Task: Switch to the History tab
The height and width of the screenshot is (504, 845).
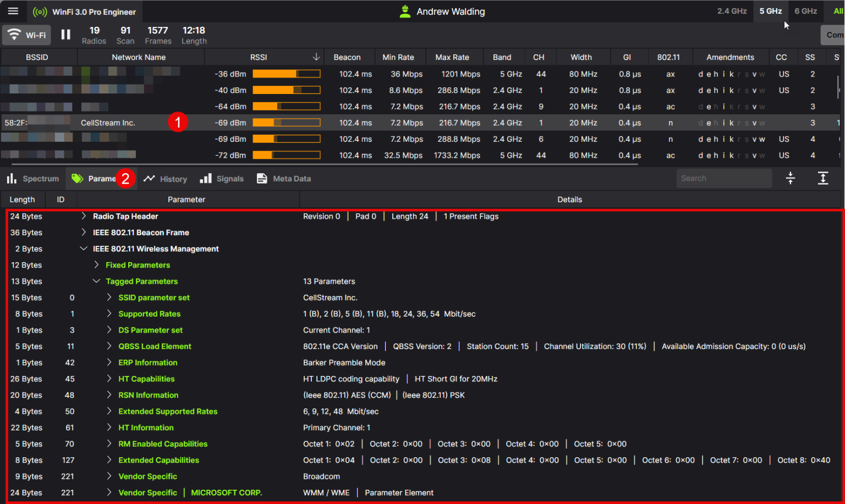Action: click(x=165, y=178)
